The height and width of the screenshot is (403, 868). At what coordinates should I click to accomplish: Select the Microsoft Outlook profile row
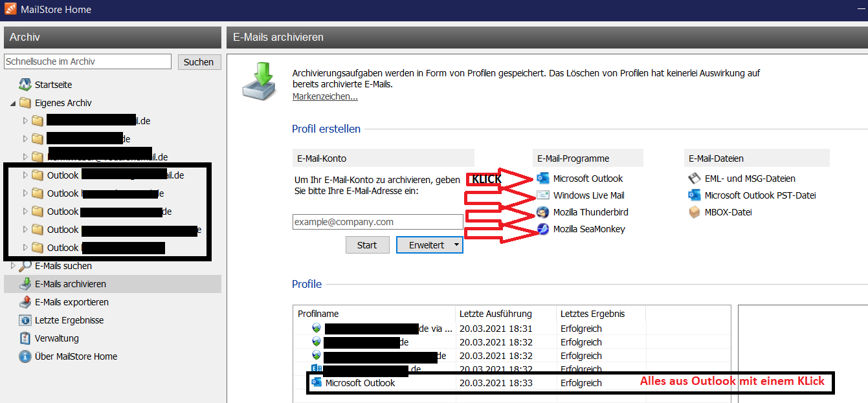511,383
